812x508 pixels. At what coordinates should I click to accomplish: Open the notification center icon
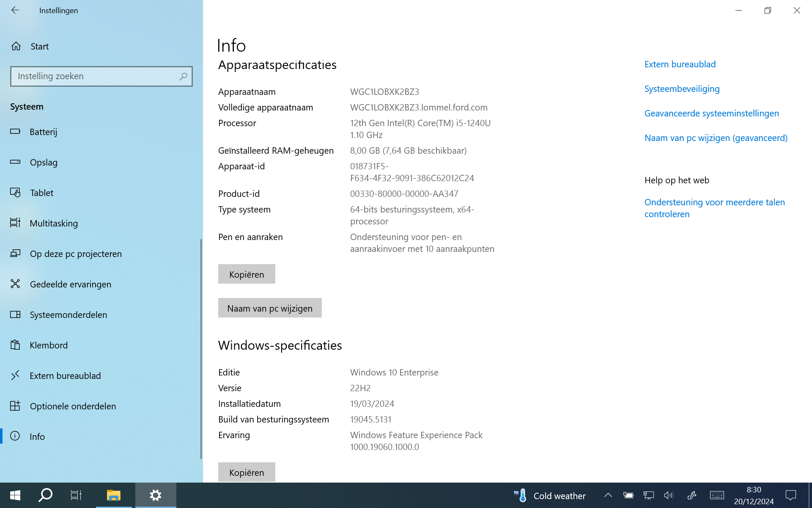point(790,495)
